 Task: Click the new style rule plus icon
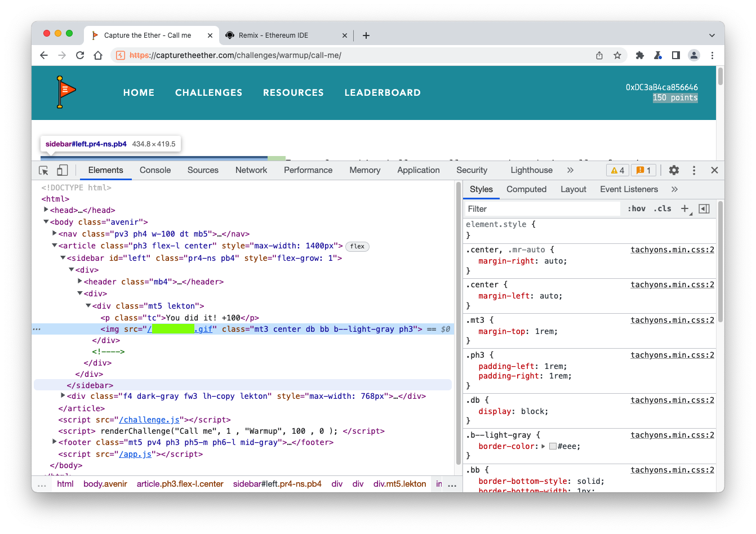click(x=684, y=208)
